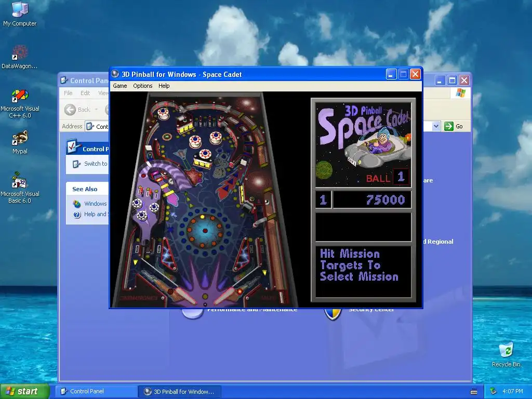Click the 3D Pinball title bar icon
The image size is (532, 399).
click(115, 74)
